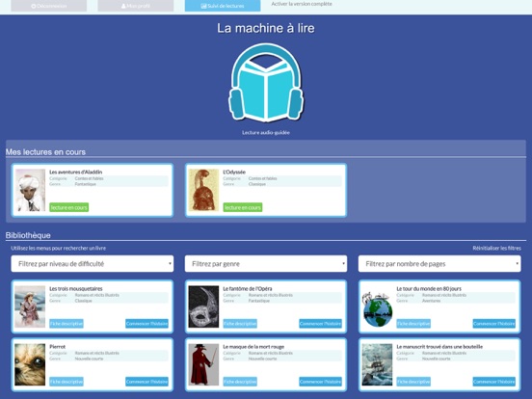Viewport: 532px width, 399px height.
Task: Click the Pierrot book title
Action: [x=57, y=347]
